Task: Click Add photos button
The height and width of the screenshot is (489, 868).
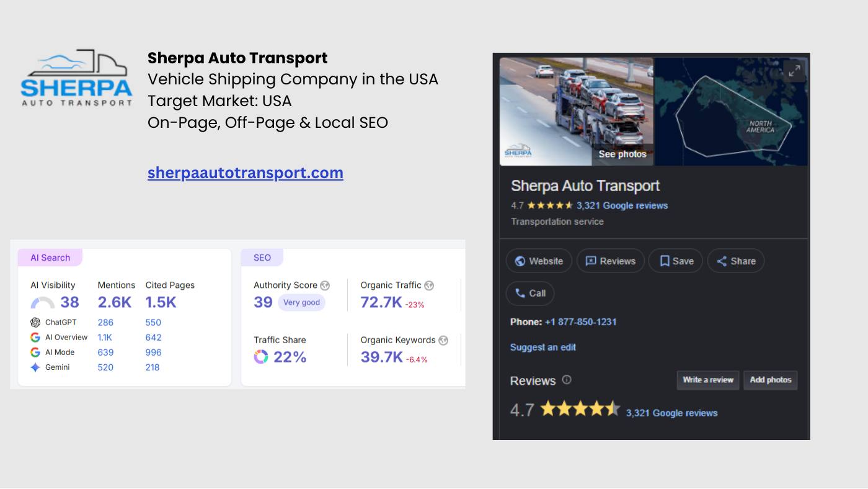Action: coord(771,380)
